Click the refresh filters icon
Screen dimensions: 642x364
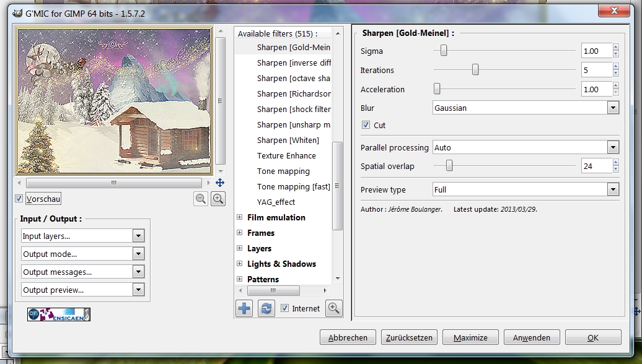pos(266,308)
